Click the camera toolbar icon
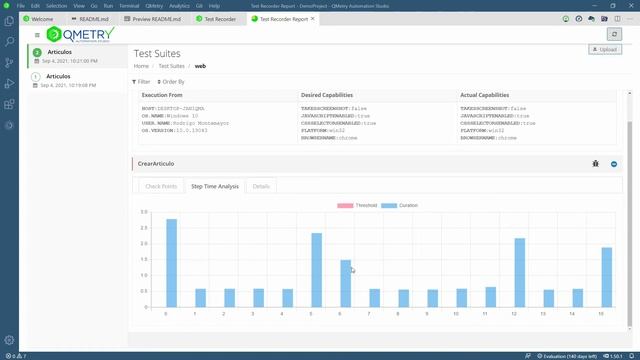The width and height of the screenshot is (640, 360). pos(604,19)
